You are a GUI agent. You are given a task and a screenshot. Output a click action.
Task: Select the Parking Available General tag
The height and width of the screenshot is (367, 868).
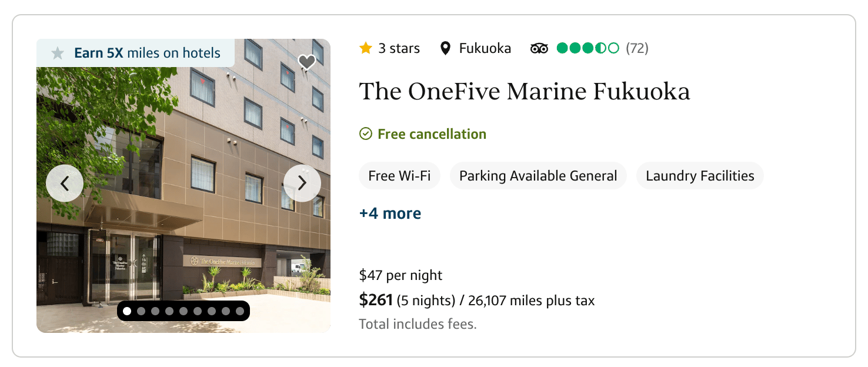pos(538,176)
